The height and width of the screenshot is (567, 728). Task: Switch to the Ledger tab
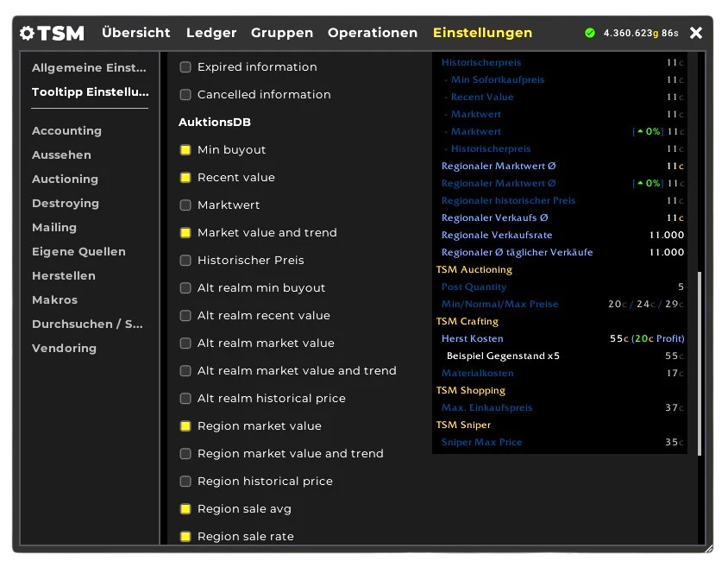(211, 33)
